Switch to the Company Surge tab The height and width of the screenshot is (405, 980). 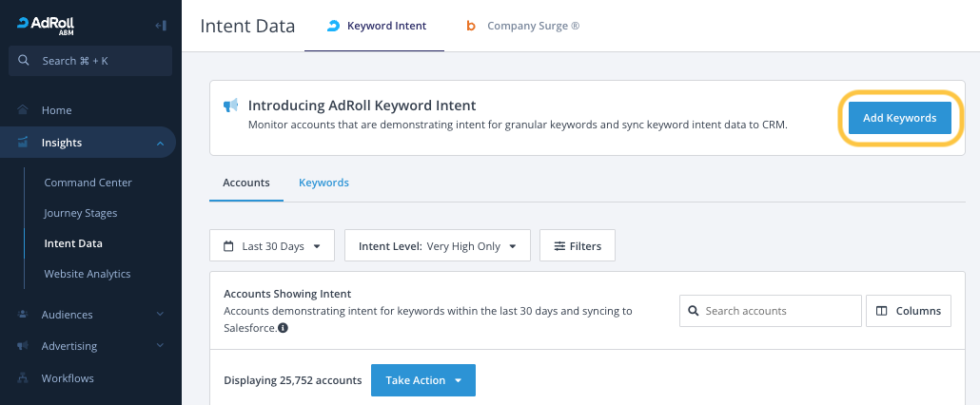(522, 27)
